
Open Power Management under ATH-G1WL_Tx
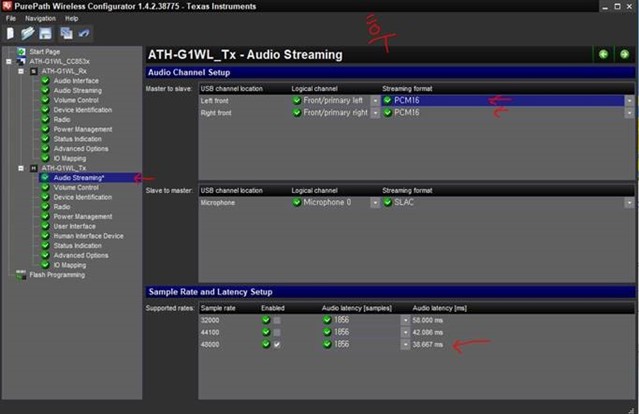pos(83,217)
